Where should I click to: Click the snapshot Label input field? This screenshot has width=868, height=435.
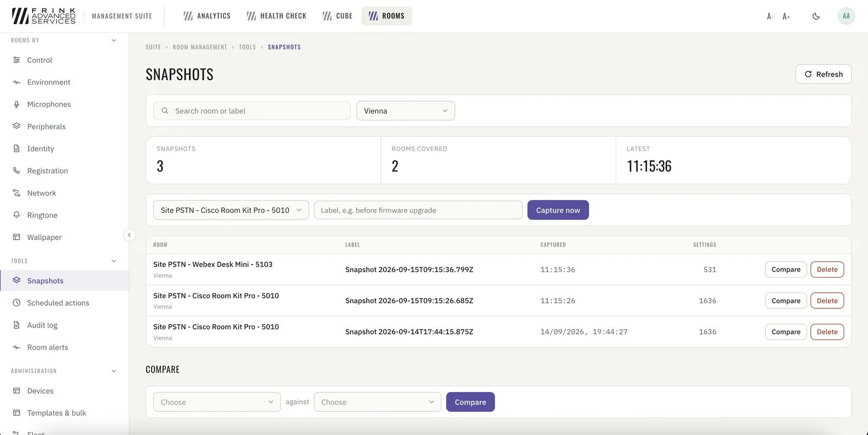coord(418,210)
